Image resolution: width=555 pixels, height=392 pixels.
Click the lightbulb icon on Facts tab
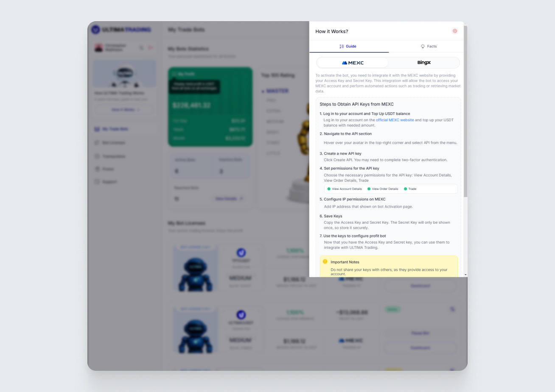(x=423, y=46)
